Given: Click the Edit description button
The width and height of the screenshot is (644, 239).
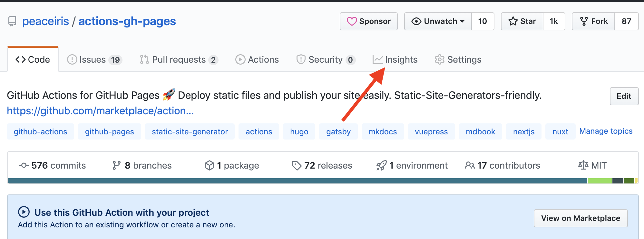Looking at the screenshot, I should [624, 96].
